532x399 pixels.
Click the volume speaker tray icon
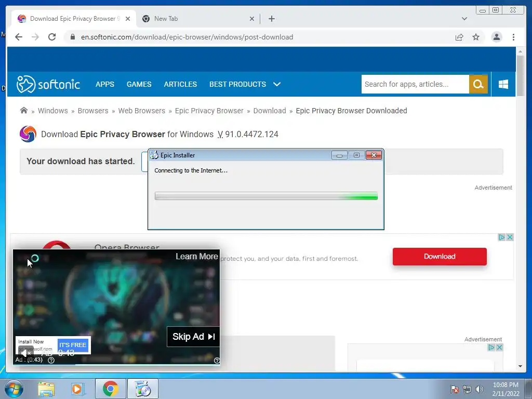(x=480, y=389)
